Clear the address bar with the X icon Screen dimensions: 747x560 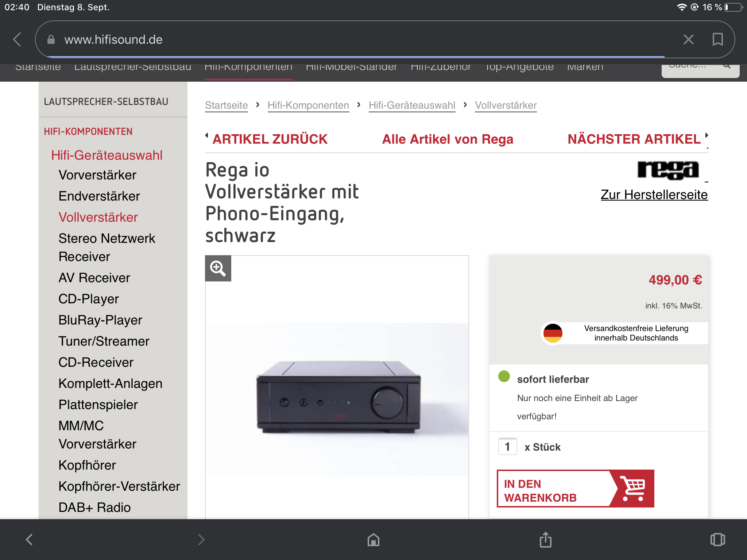[x=688, y=39]
